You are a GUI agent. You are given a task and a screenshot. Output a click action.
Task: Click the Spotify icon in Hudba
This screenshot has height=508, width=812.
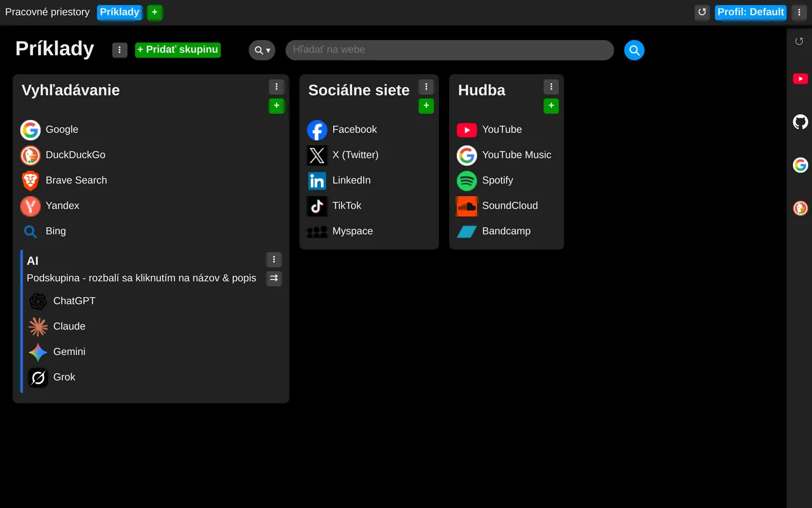pyautogui.click(x=467, y=180)
